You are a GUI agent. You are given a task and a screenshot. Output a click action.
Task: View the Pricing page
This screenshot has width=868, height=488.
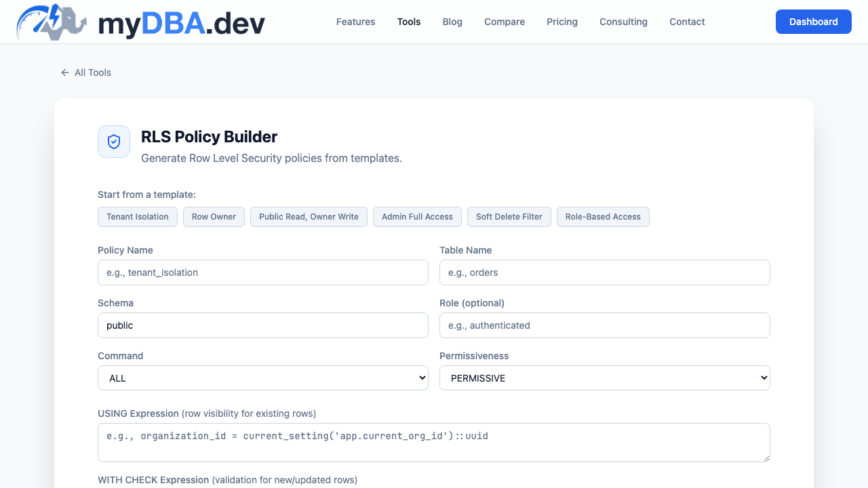pos(562,22)
